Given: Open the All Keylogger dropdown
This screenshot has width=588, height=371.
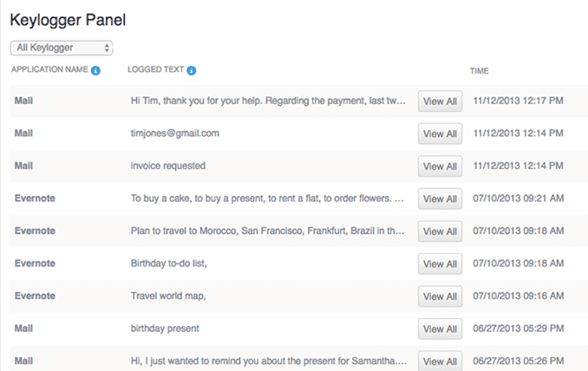Looking at the screenshot, I should click(62, 48).
